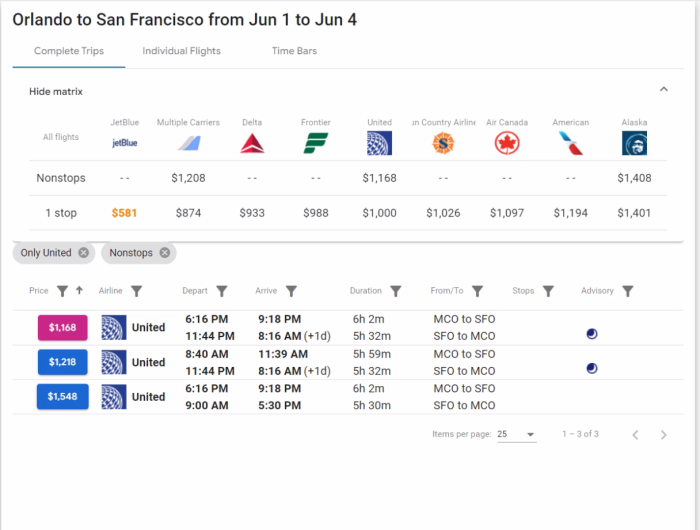Select Multiple Carriers nonstop fare $1,208
This screenshot has height=530, width=700.
pyautogui.click(x=188, y=178)
